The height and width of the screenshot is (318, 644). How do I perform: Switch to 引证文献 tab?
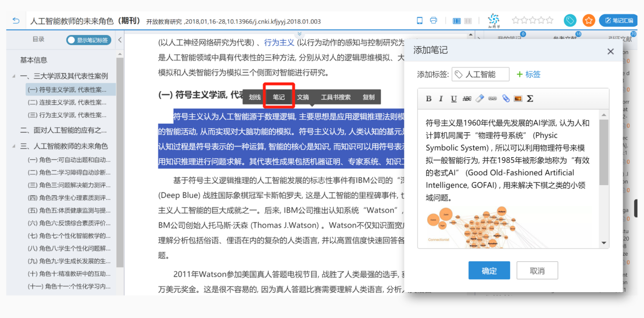[621, 39]
